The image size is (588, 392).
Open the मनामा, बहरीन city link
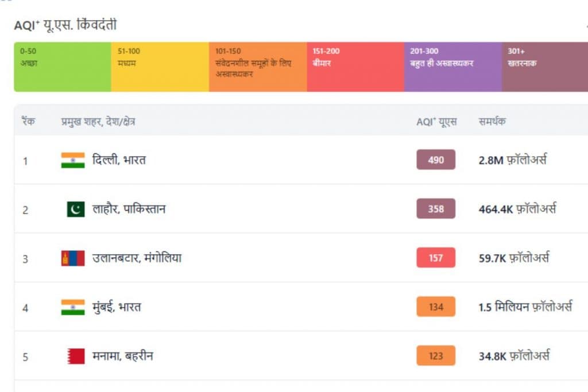tap(122, 356)
